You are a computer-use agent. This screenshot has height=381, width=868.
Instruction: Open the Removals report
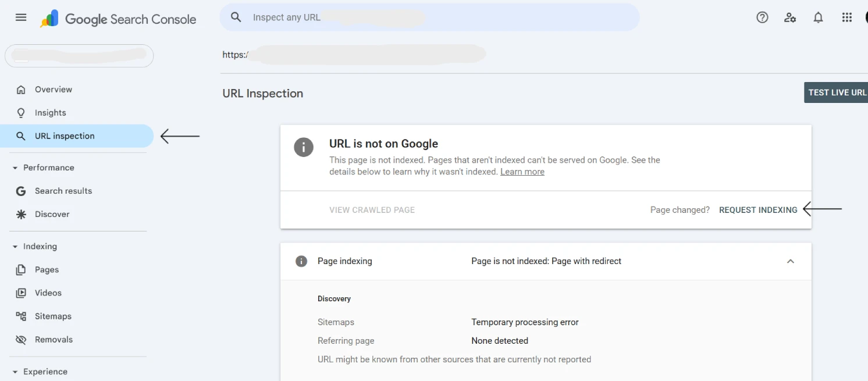(54, 339)
